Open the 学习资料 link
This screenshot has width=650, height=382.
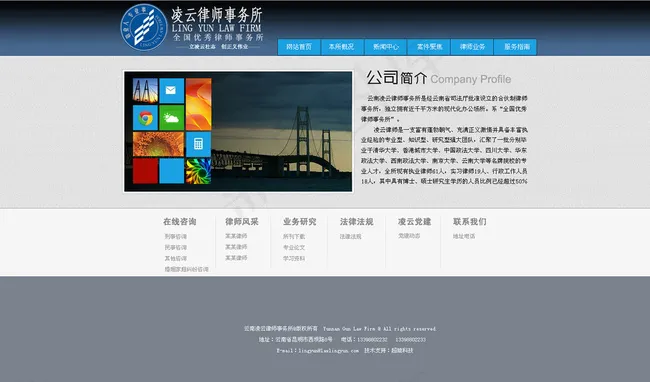pyautogui.click(x=294, y=259)
